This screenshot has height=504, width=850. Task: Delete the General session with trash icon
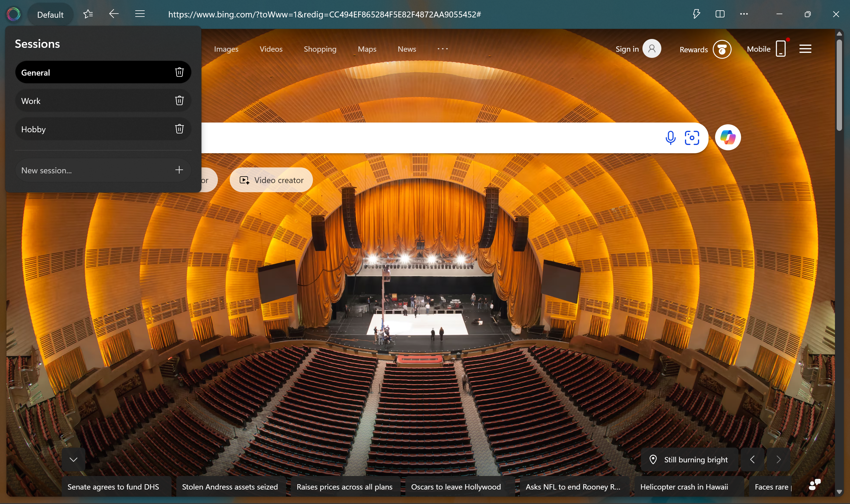[x=179, y=72]
